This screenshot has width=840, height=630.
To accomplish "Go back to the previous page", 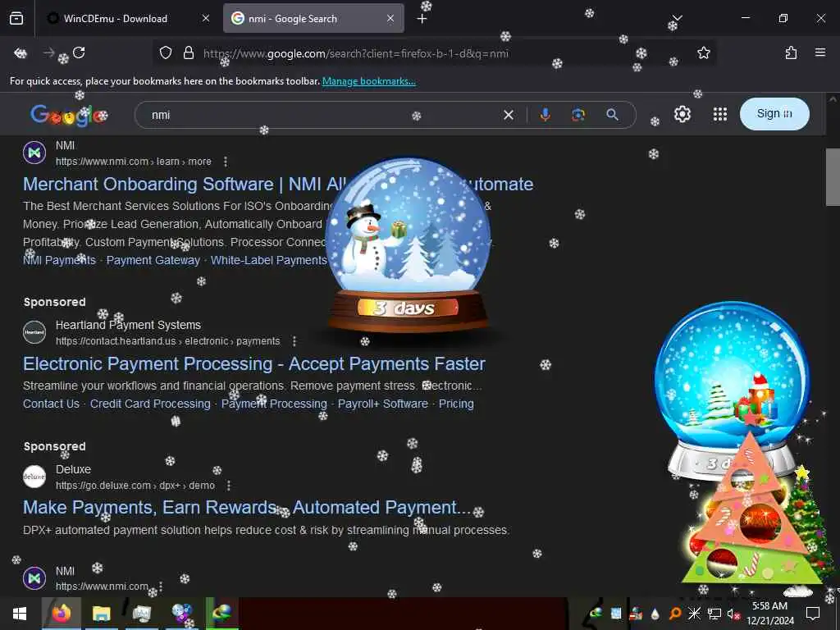I will coord(21,53).
